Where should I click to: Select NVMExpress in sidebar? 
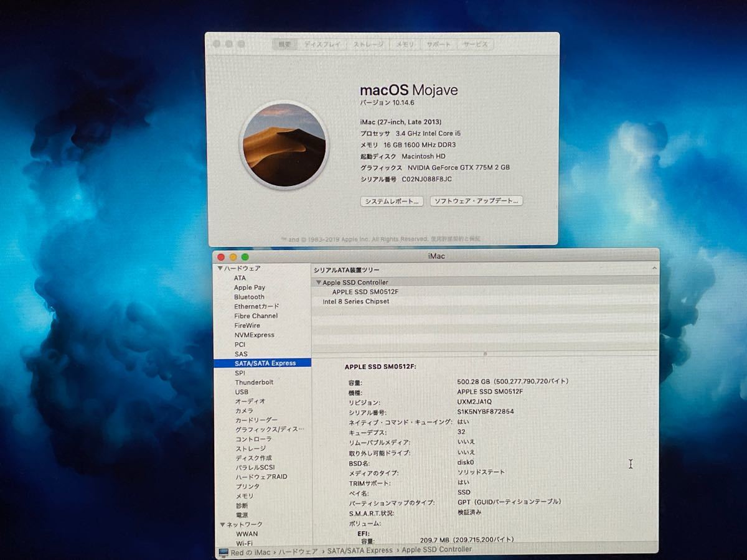tap(254, 335)
